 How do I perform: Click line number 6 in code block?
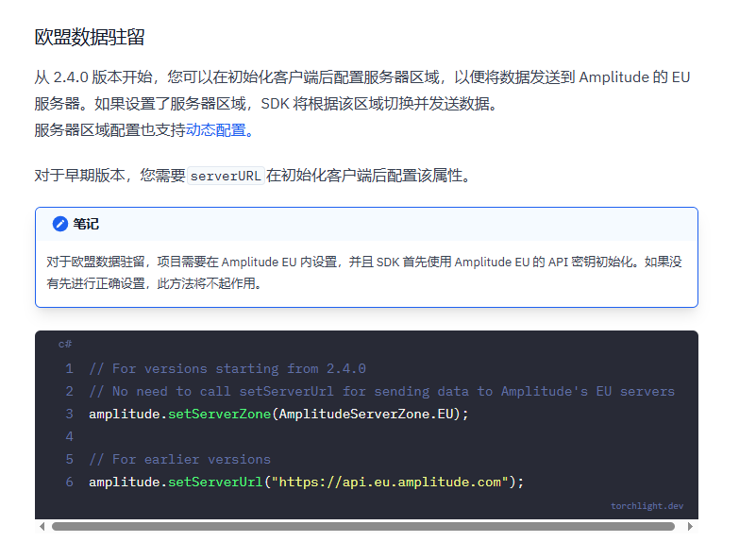[x=70, y=482]
